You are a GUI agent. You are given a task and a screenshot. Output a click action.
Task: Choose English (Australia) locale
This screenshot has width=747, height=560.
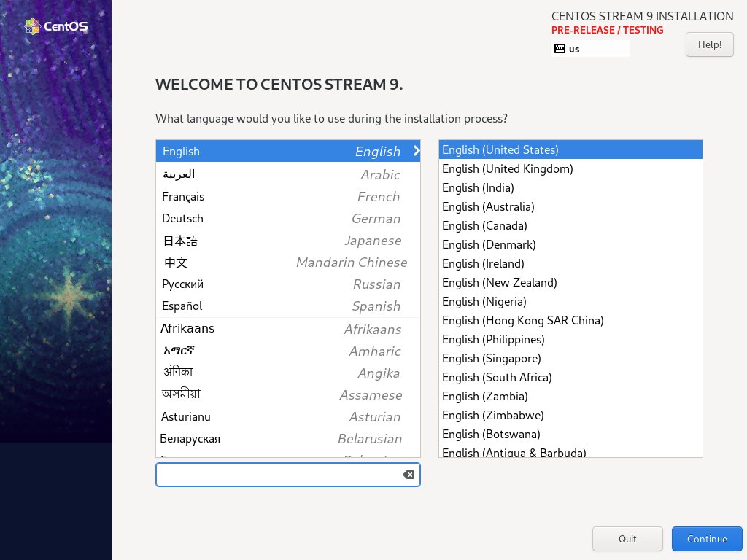click(x=570, y=206)
